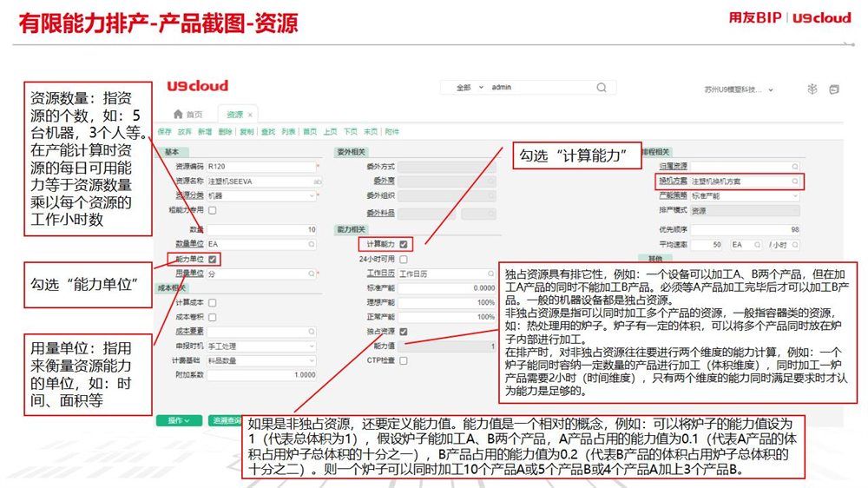
Task: Click the lookup icon in the 归属资源 field
Action: 795,167
